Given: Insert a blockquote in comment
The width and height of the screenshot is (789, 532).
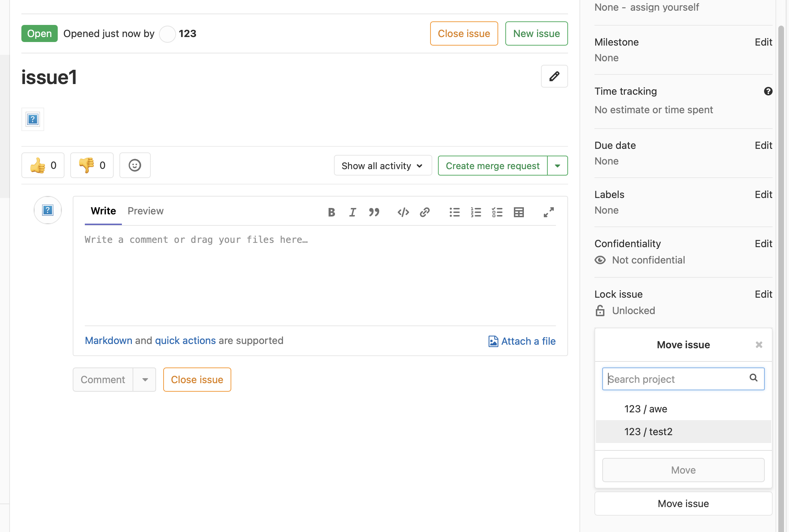Looking at the screenshot, I should click(x=374, y=212).
